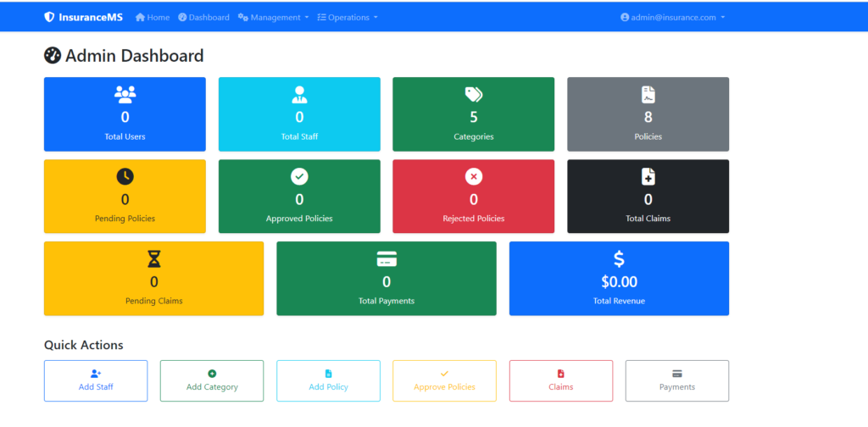The width and height of the screenshot is (868, 427).
Task: Click the contract icon on Policies card
Action: [648, 95]
